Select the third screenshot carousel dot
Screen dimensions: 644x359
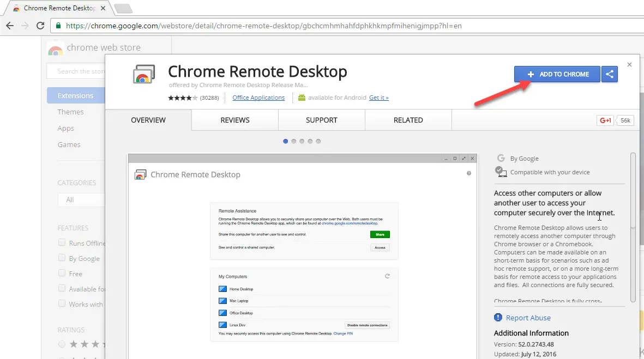[302, 141]
